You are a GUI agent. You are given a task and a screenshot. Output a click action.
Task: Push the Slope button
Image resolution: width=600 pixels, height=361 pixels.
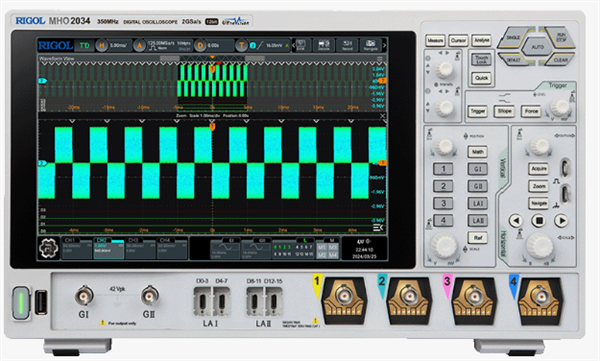[504, 111]
